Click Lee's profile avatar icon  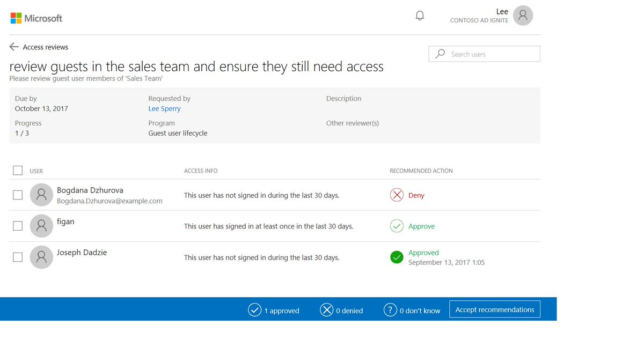click(522, 16)
